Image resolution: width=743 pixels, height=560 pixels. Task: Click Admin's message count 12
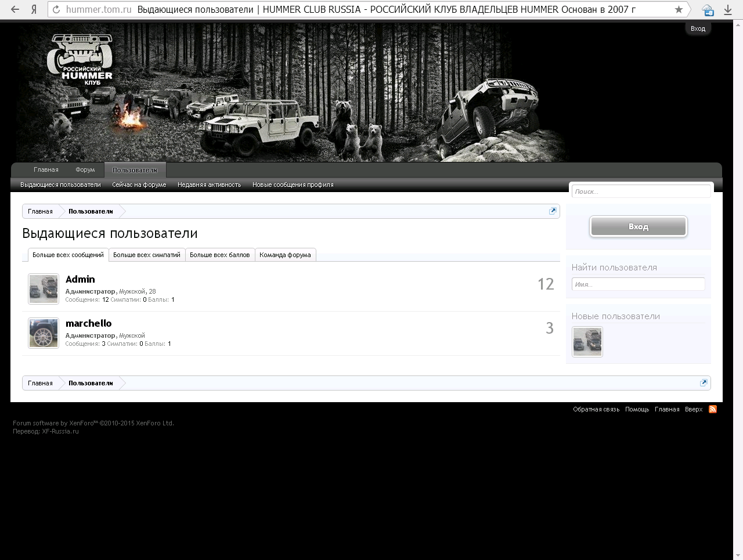click(x=546, y=284)
